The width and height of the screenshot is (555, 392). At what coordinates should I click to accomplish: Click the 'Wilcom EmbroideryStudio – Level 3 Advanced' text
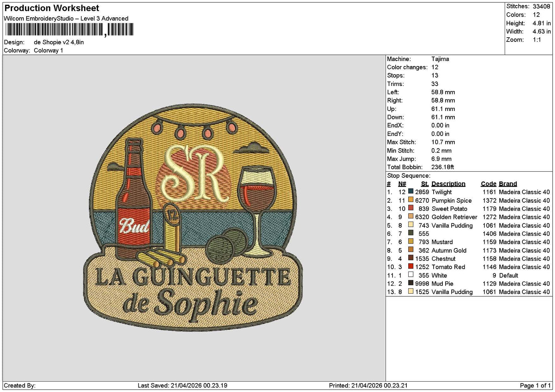pos(66,18)
